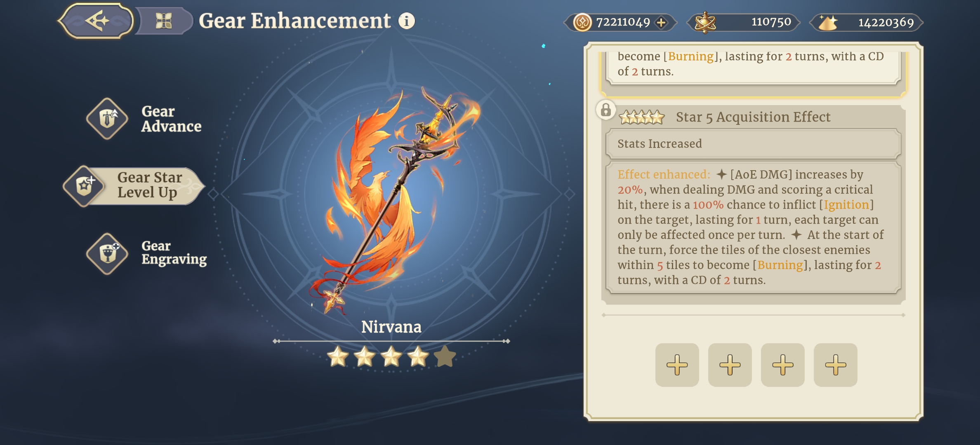Screen dimensions: 980x445
Task: Tap the astrolabe currency icon
Action: pyautogui.click(x=705, y=22)
